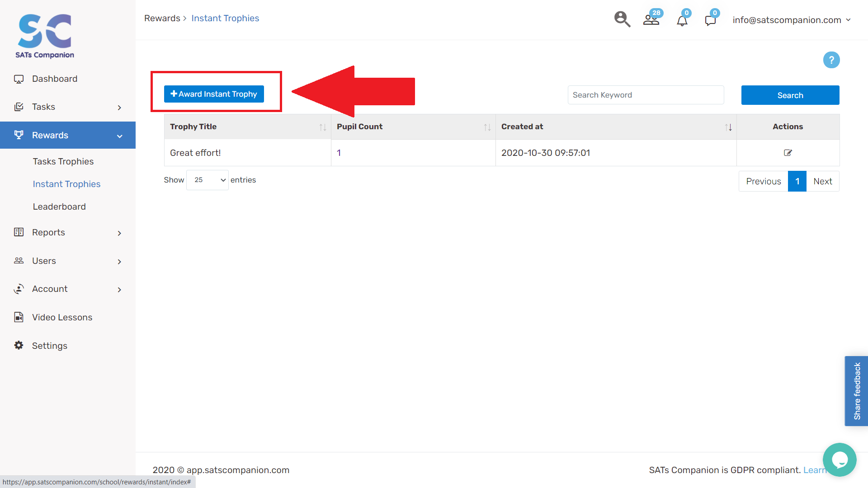Screen dimensions: 868x488
Task: Click the blue help question mark icon
Action: 831,60
